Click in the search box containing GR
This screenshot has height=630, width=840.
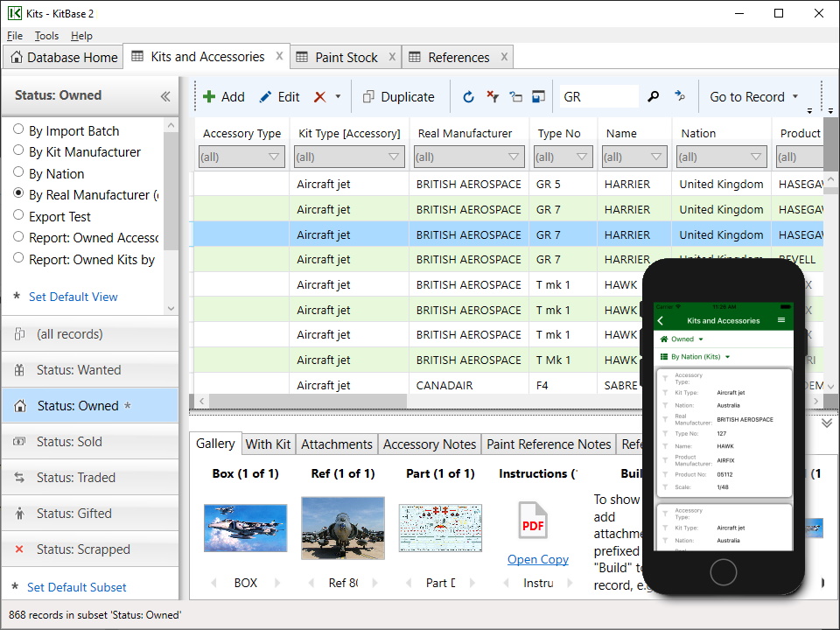click(598, 97)
